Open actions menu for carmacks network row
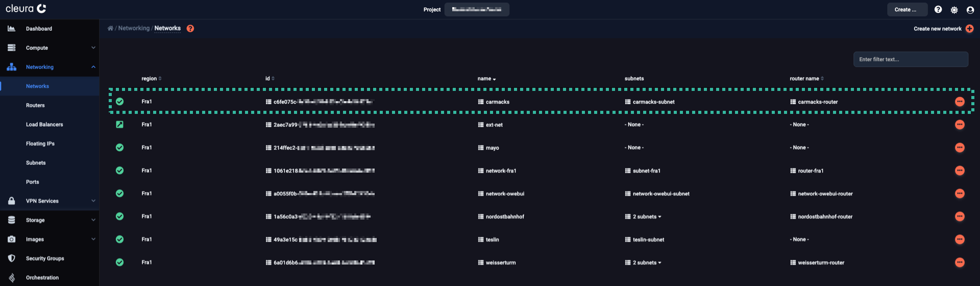Screen dimensions: 980x286 [960, 102]
